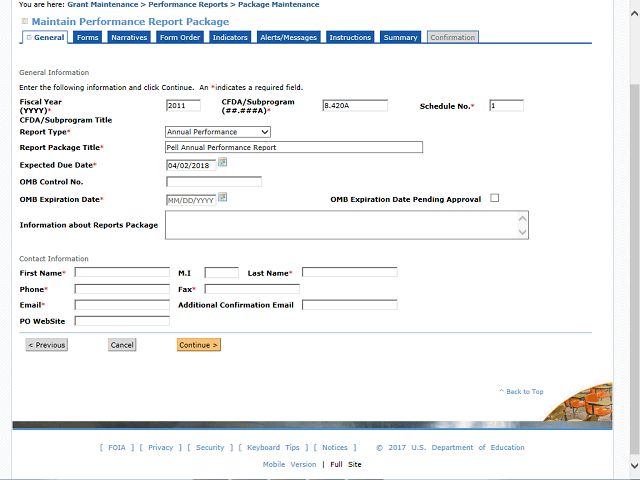Click the Schedule No. input field

pos(506,106)
